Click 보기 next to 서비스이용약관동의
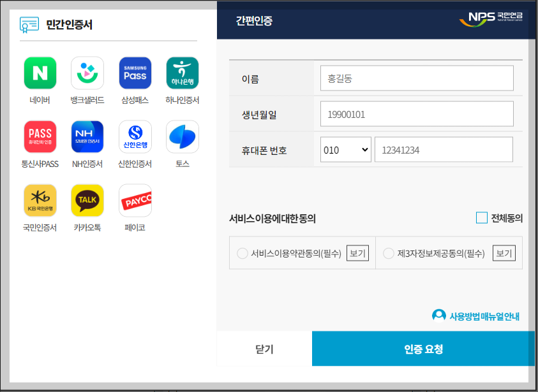 pos(357,253)
